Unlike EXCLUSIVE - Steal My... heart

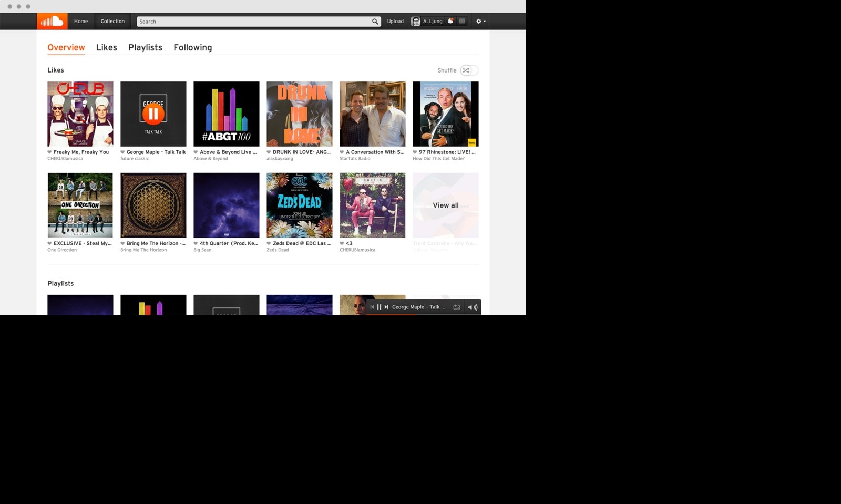(49, 244)
